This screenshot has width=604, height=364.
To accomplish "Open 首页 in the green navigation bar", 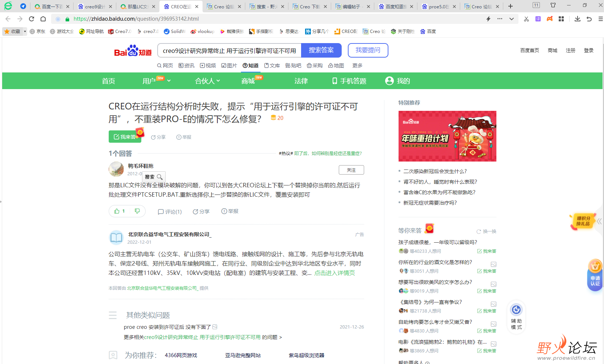I will pyautogui.click(x=108, y=81).
